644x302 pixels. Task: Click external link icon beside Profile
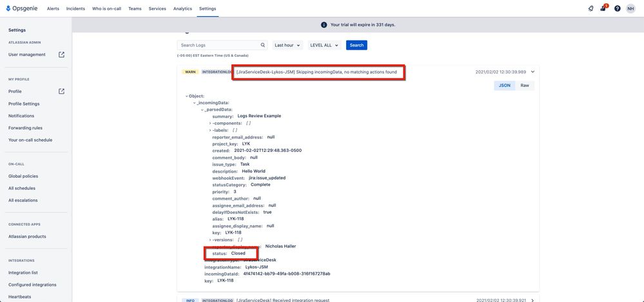(x=61, y=91)
